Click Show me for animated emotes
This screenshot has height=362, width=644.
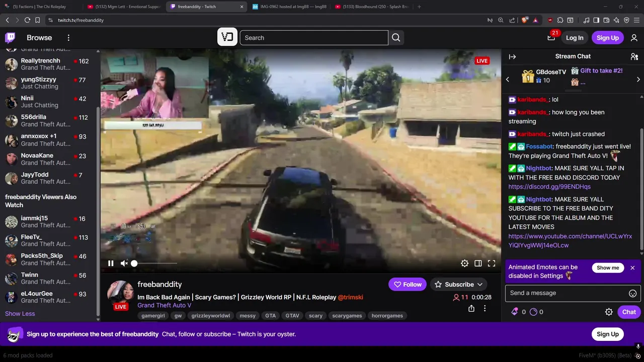[x=608, y=268]
